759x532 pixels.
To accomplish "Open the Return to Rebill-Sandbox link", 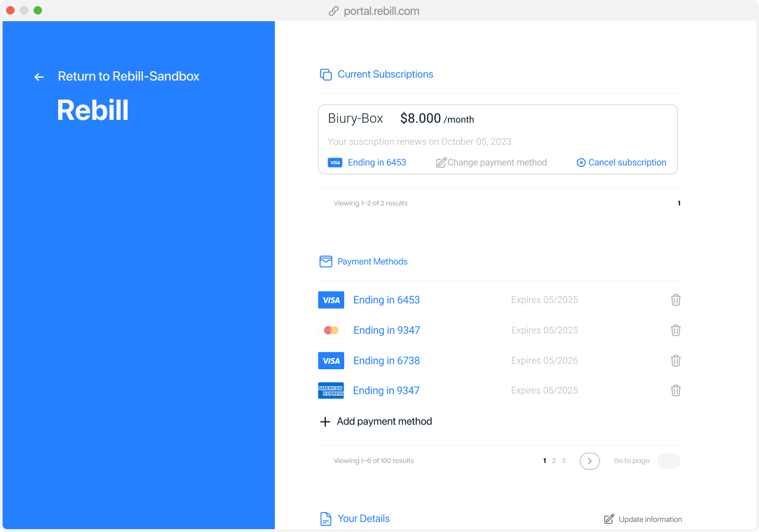I will point(128,76).
